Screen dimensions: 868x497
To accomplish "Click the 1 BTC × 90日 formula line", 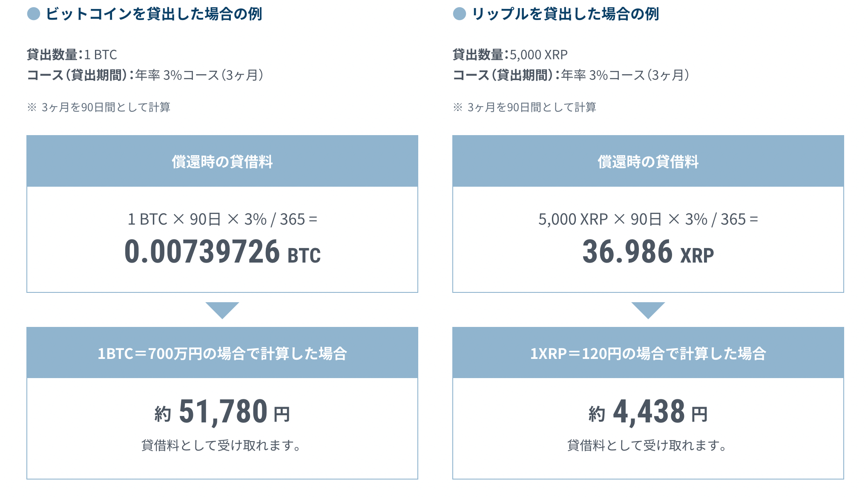I will pos(222,220).
